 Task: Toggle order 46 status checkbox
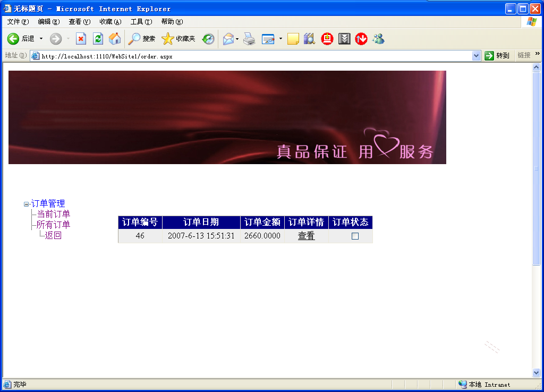355,236
